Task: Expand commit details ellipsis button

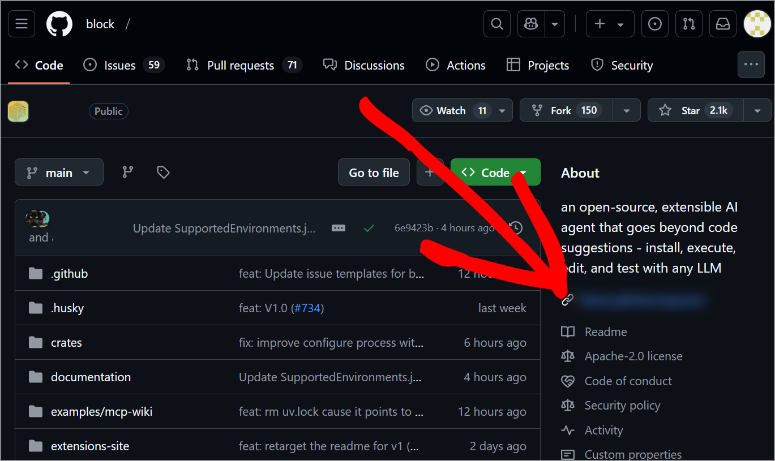Action: tap(339, 228)
